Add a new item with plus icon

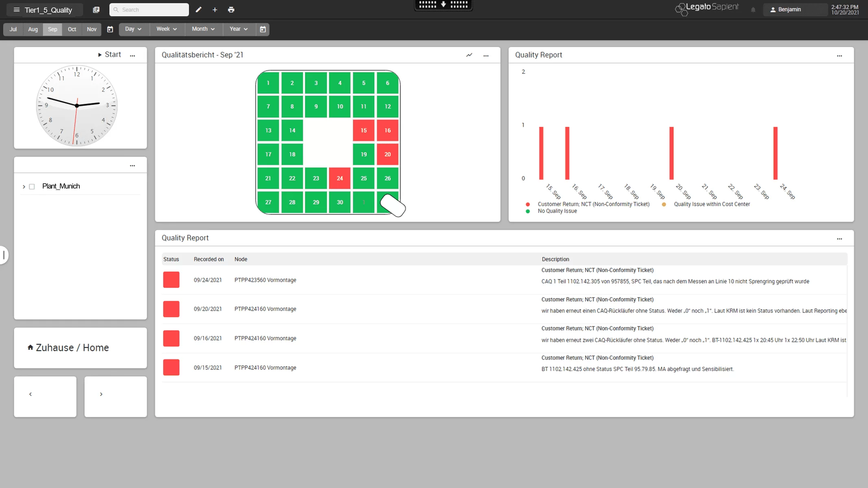215,10
